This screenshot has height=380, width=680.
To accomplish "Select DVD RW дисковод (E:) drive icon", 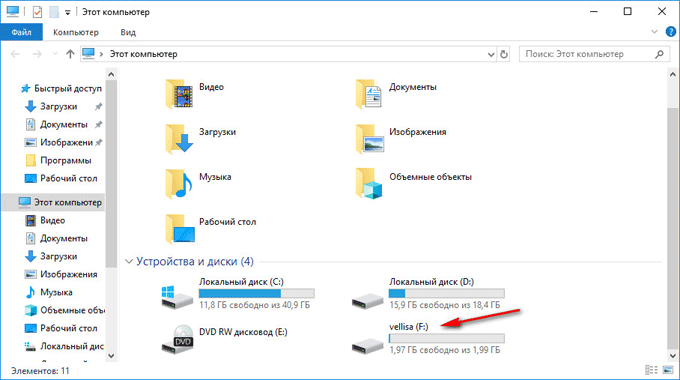I will [x=177, y=340].
